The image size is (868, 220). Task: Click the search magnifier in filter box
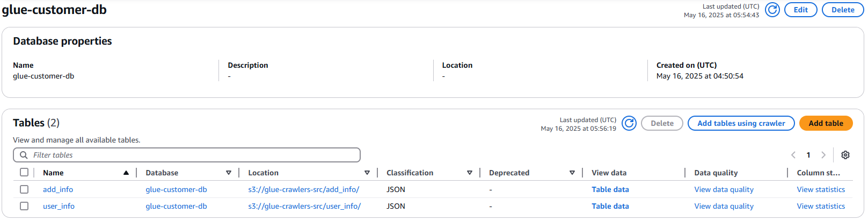click(24, 155)
